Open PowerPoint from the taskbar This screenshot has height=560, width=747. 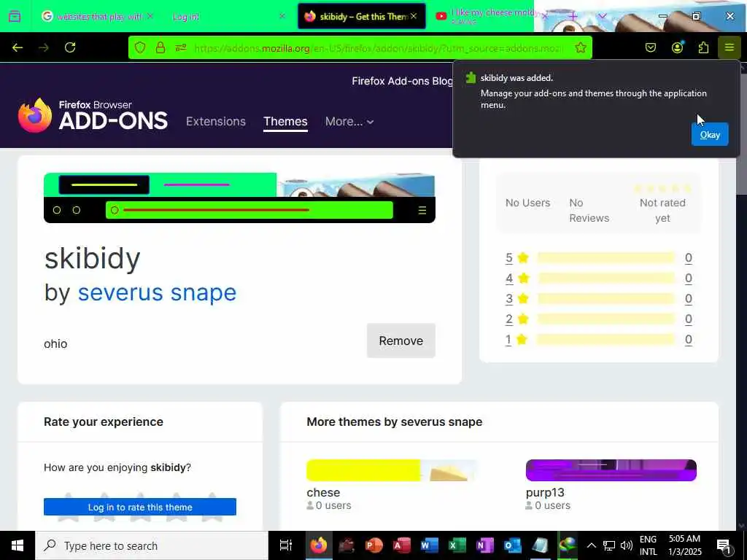pos(374,545)
